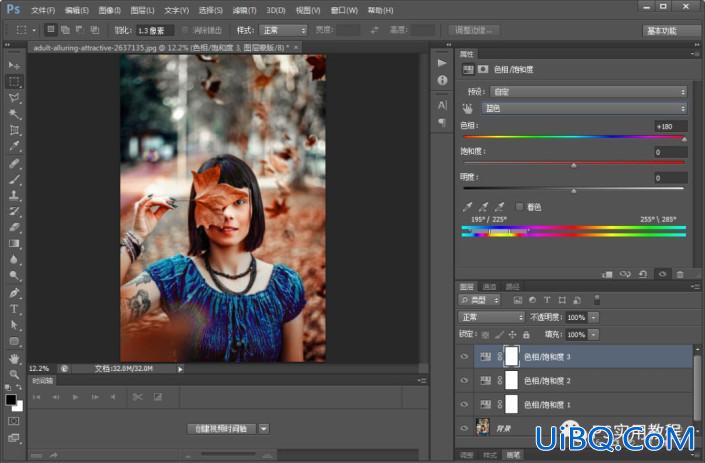The image size is (705, 463).
Task: Hide the Hue/Saturation 2 layer
Action: (x=464, y=380)
